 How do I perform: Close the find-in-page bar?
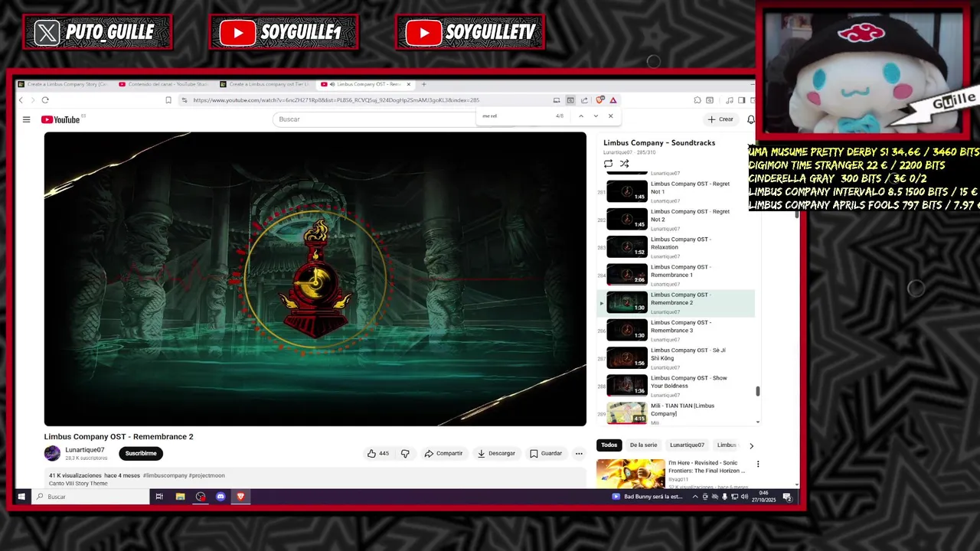(x=610, y=116)
